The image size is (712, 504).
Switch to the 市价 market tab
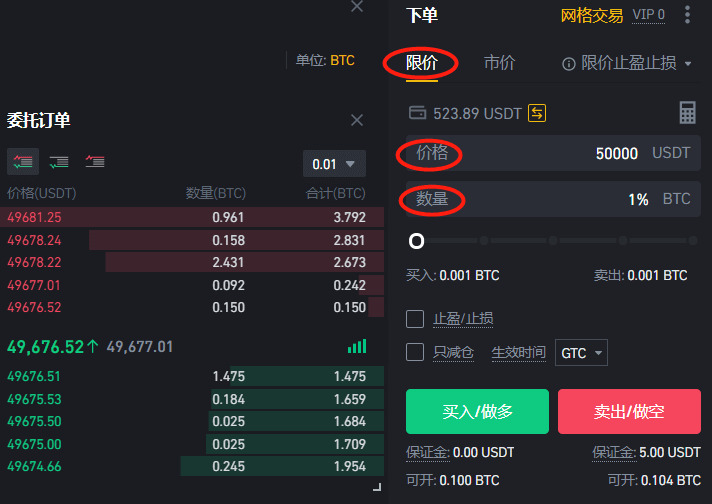(x=499, y=63)
